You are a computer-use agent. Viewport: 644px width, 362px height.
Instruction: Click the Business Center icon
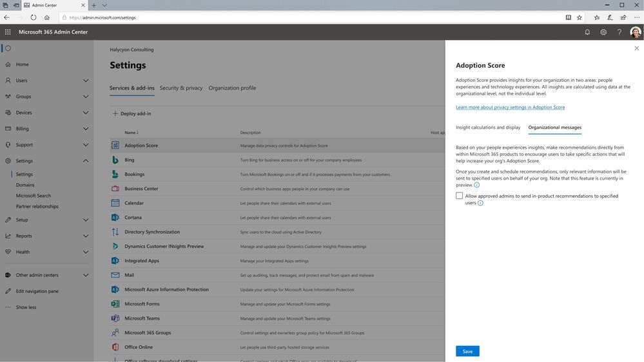point(115,188)
